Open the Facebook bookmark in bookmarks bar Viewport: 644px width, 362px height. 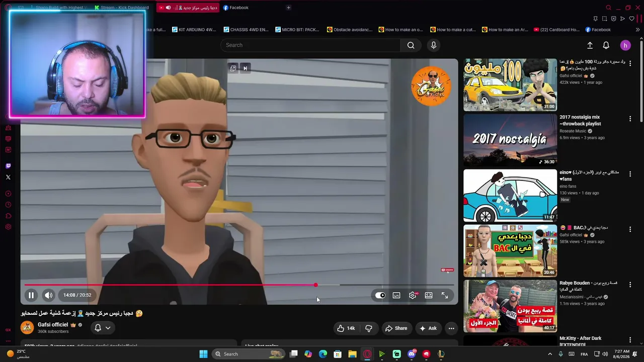598,30
